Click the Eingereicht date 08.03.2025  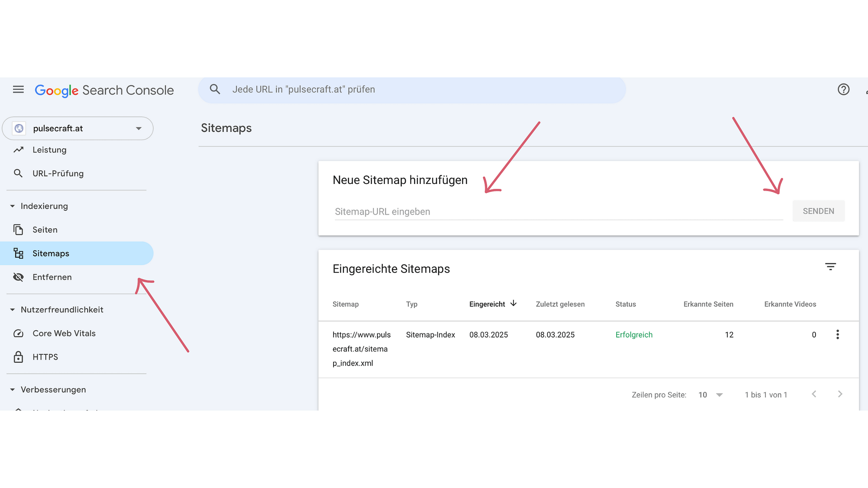pos(488,335)
